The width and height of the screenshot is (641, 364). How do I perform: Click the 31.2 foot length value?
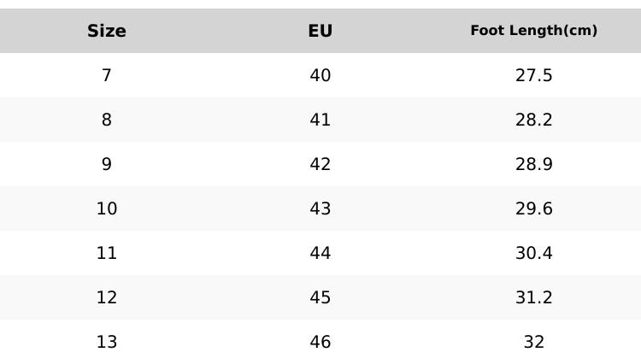(x=533, y=297)
